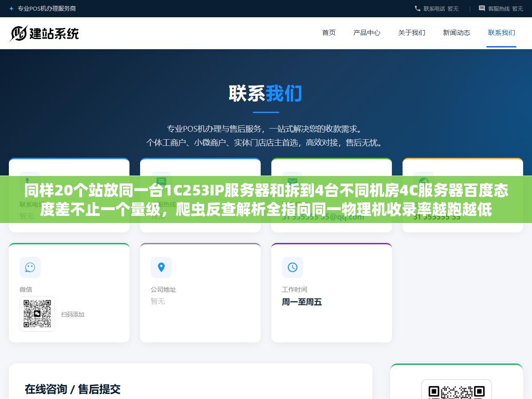Click the chat icon beside 客服热线 in top bar
Image resolution: width=532 pixels, height=399 pixels.
tap(482, 8)
